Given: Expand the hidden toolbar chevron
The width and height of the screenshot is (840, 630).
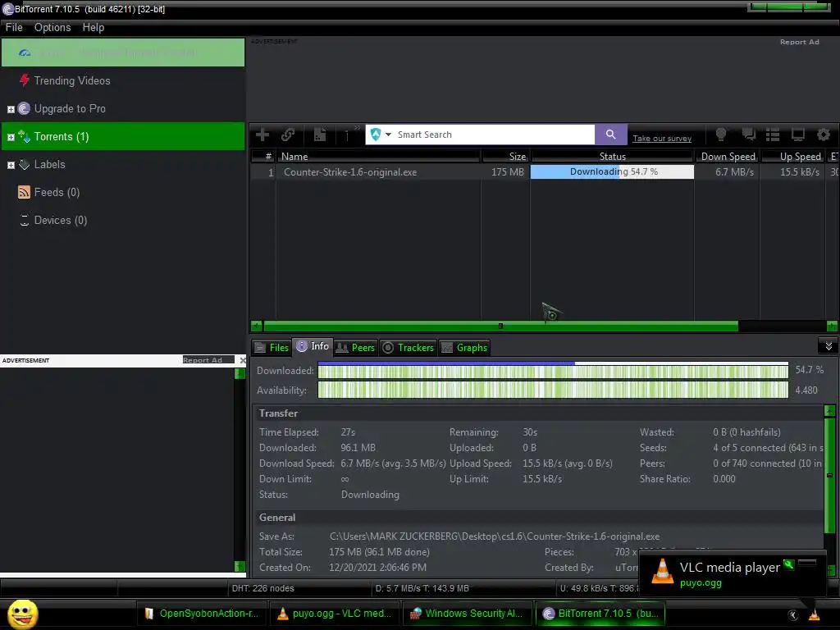Looking at the screenshot, I should 358,128.
